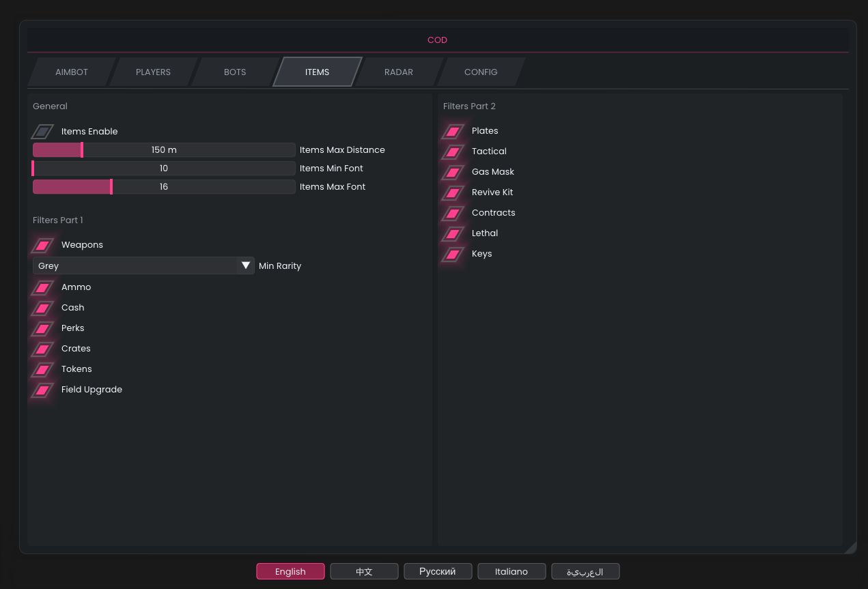Switch to the AIMBOT tab

(x=72, y=72)
